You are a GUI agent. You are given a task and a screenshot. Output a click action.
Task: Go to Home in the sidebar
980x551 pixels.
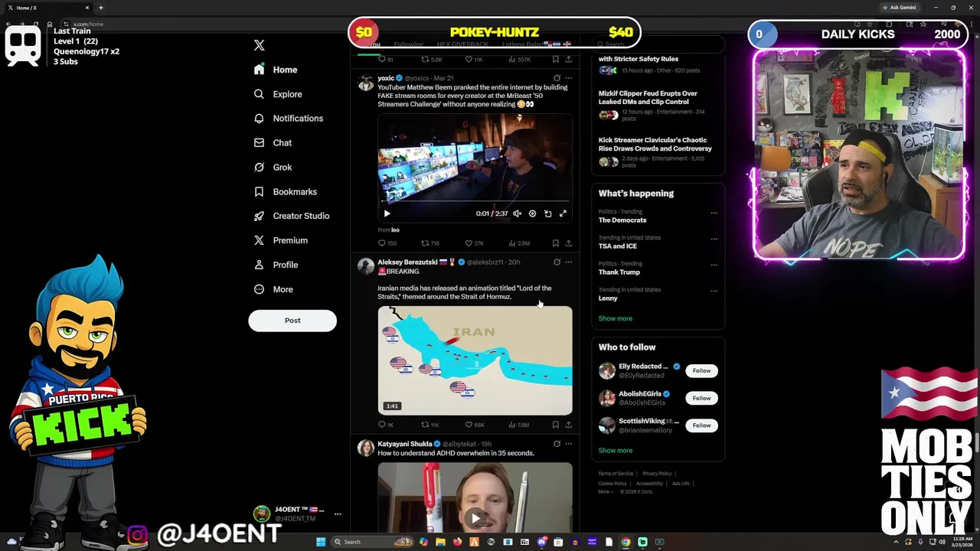click(276, 70)
